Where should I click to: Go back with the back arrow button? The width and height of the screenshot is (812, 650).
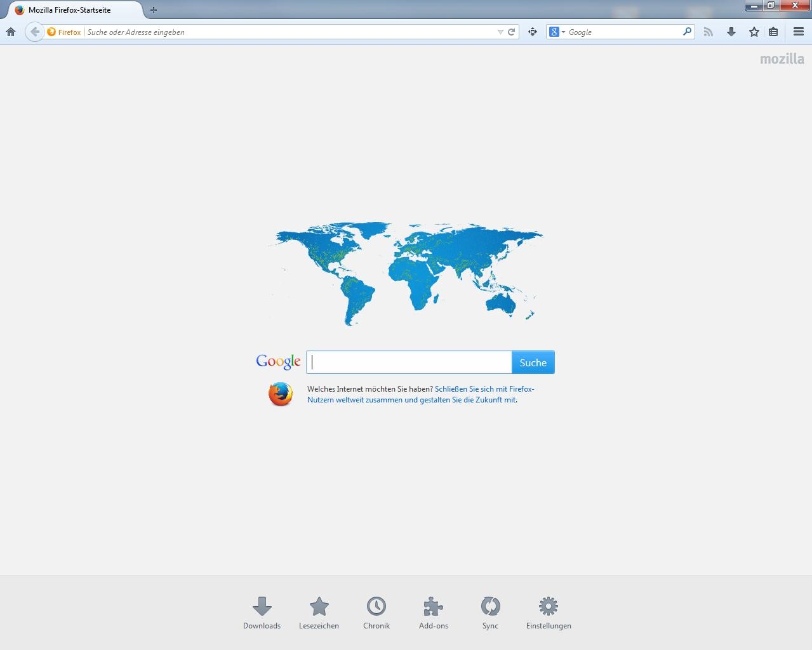(x=35, y=32)
